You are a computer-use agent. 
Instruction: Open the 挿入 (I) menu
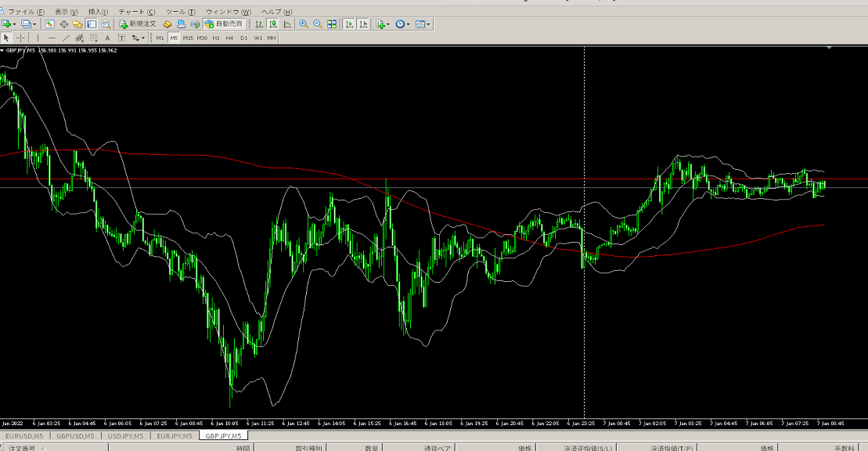(x=99, y=12)
